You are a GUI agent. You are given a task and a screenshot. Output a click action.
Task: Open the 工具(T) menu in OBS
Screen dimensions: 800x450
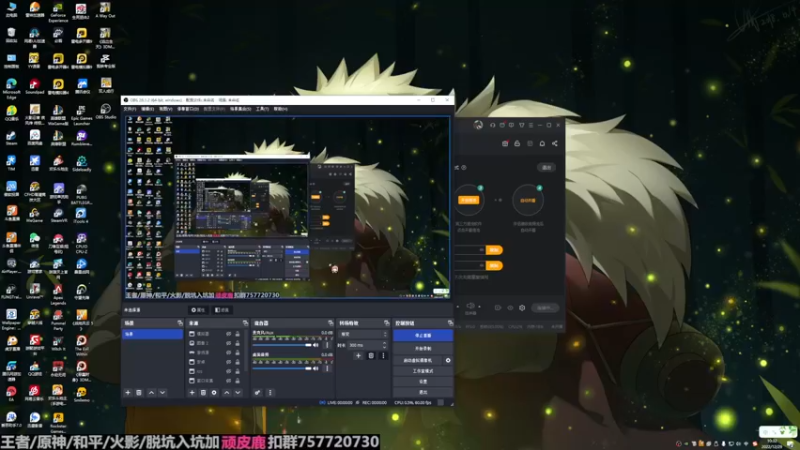pyautogui.click(x=262, y=109)
